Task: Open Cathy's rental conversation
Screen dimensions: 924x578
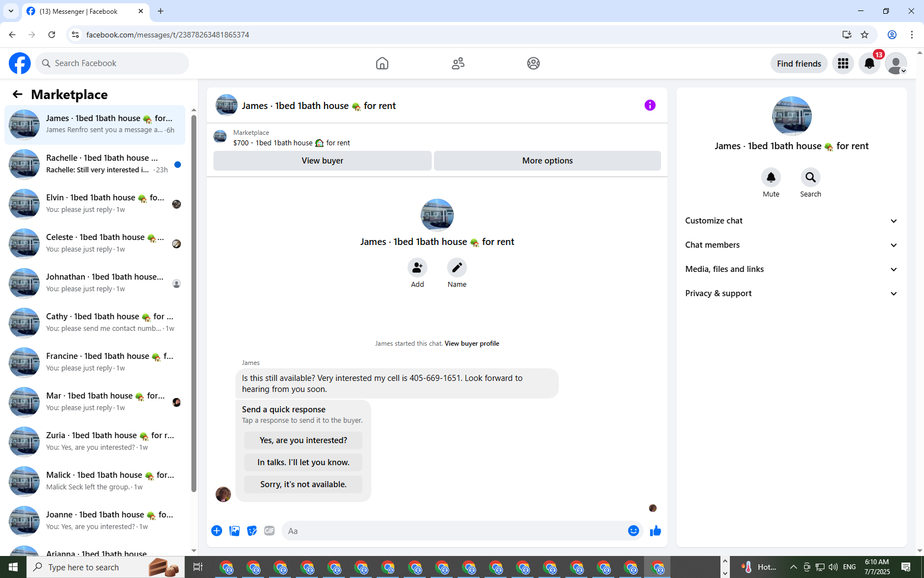Action: 95,323
